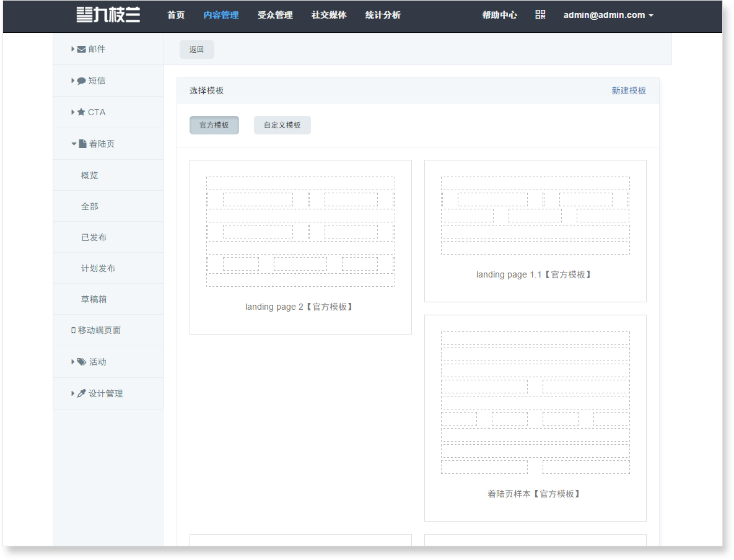Click the 新建模板 link
Viewport: 734px width, 560px height.
point(629,90)
